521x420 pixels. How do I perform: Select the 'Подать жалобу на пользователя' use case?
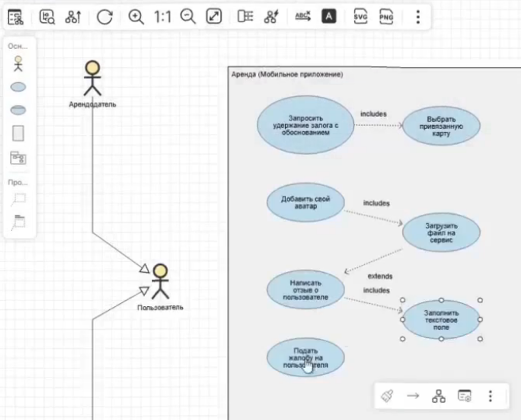pos(305,357)
